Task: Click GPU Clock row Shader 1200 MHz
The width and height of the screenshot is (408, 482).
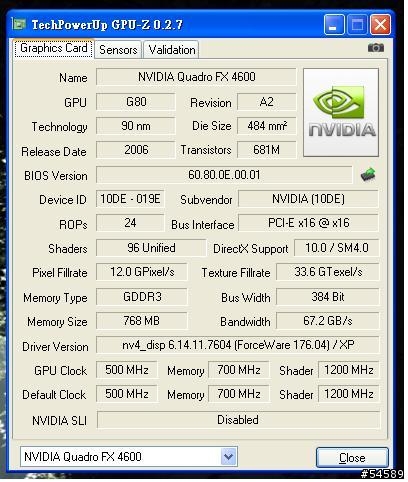Action: pos(349,370)
